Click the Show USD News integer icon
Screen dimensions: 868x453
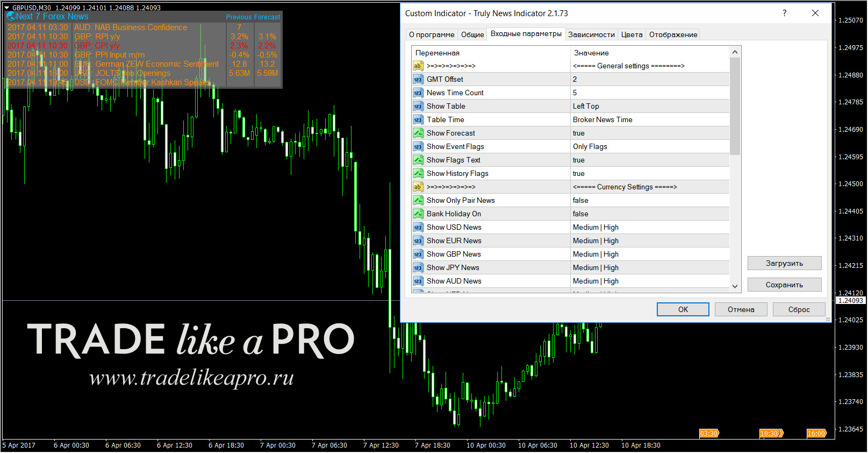[x=418, y=227]
